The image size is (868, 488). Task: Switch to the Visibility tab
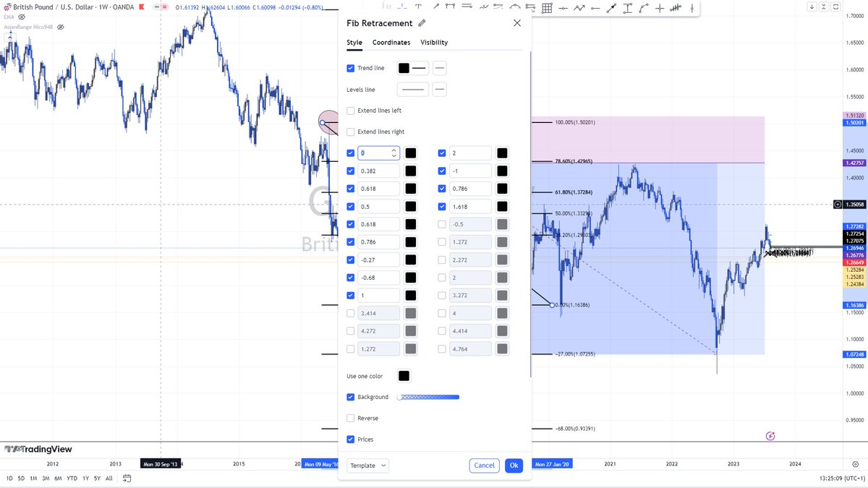point(434,42)
